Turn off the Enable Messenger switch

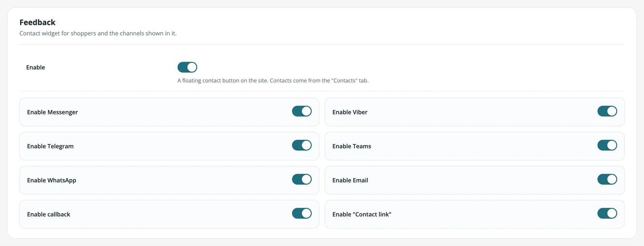[302, 111]
